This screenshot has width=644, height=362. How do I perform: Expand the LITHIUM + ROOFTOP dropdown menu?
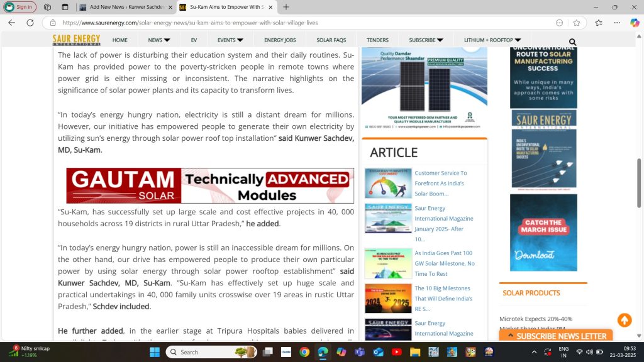click(492, 40)
